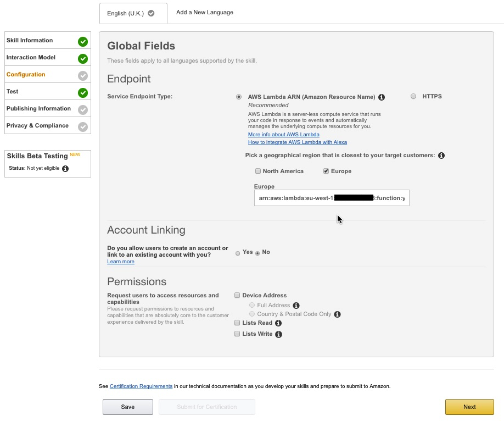Open More info about AWS Lambda link
Image resolution: width=504 pixels, height=421 pixels.
point(283,135)
